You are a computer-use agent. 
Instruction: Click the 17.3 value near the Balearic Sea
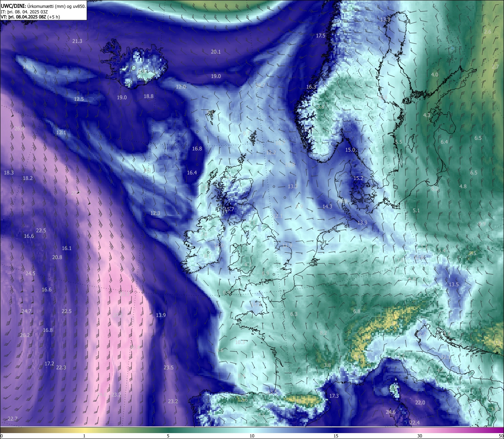(334, 396)
